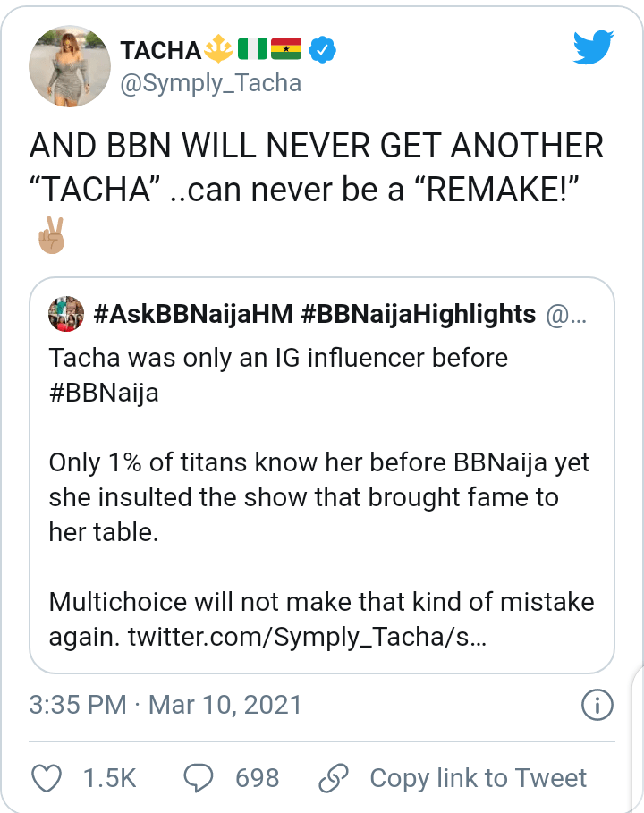Open replies via speech bubble icon
This screenshot has width=644, height=813.
198,778
